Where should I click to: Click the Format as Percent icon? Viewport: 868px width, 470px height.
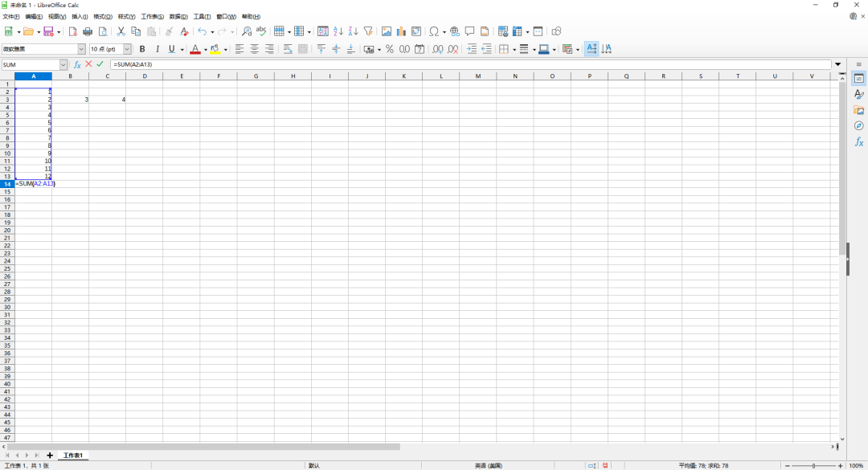390,49
